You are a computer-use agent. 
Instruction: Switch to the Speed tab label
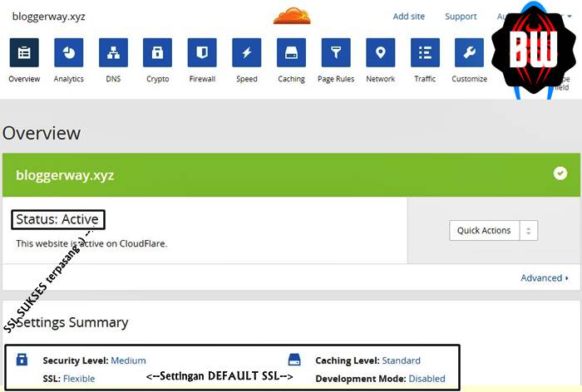point(246,79)
